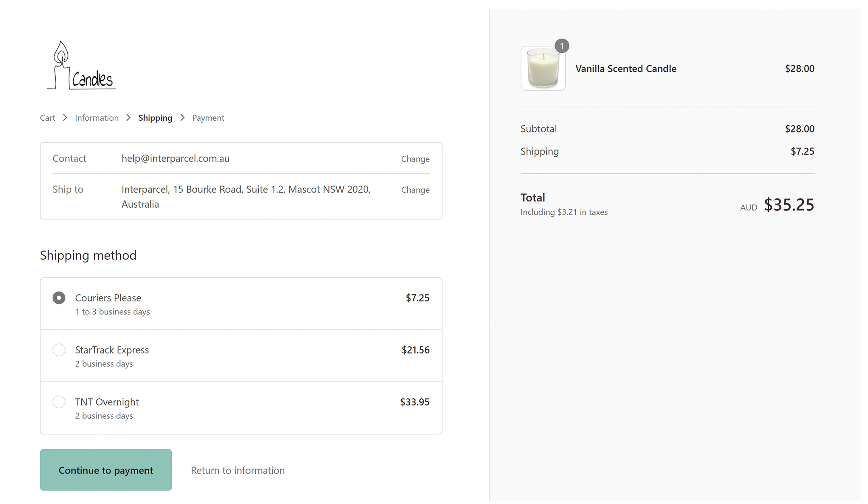This screenshot has height=504, width=868.
Task: Click the Shipping breadcrumb step
Action: (155, 118)
